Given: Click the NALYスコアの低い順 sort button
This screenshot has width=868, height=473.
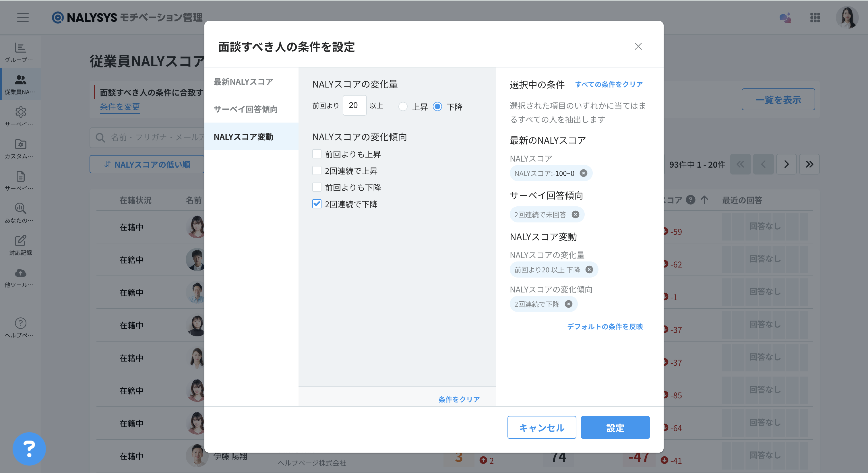Looking at the screenshot, I should click(x=147, y=164).
